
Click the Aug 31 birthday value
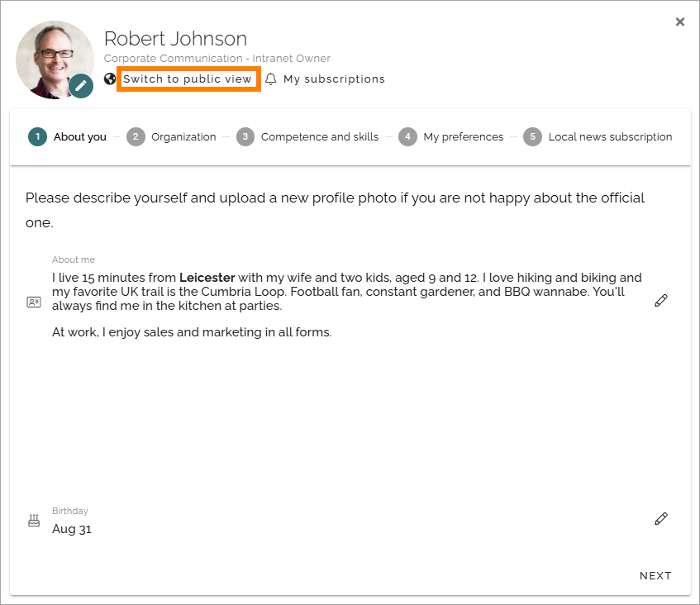pyautogui.click(x=72, y=529)
